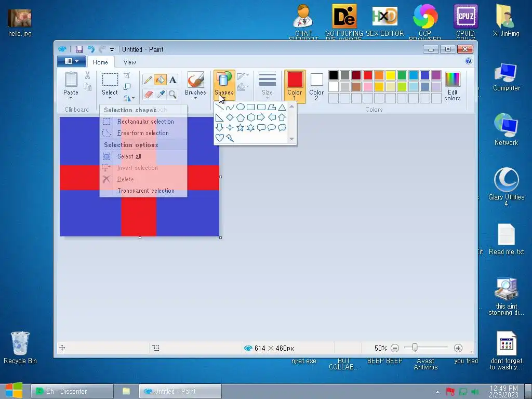Choose Free-form selection from menu
The height and width of the screenshot is (399, 532).
143,133
